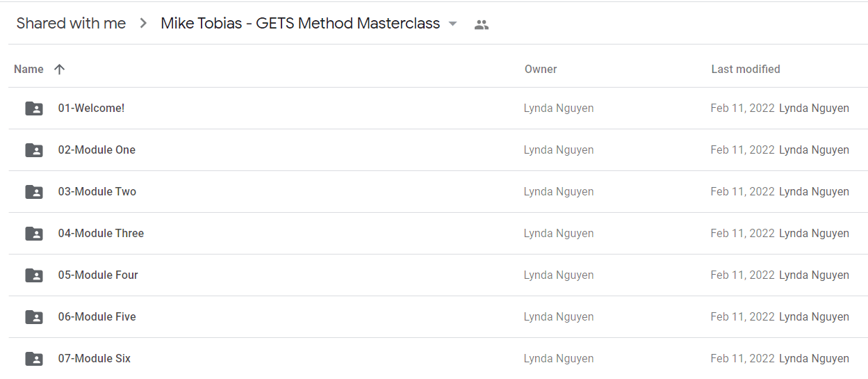Select the 02-Module One folder icon
Image resolution: width=868 pixels, height=379 pixels.
tap(34, 150)
